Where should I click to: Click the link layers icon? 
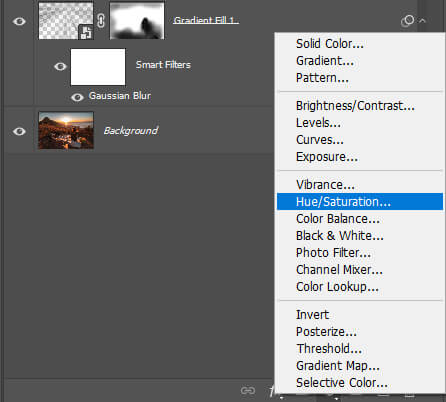(248, 390)
